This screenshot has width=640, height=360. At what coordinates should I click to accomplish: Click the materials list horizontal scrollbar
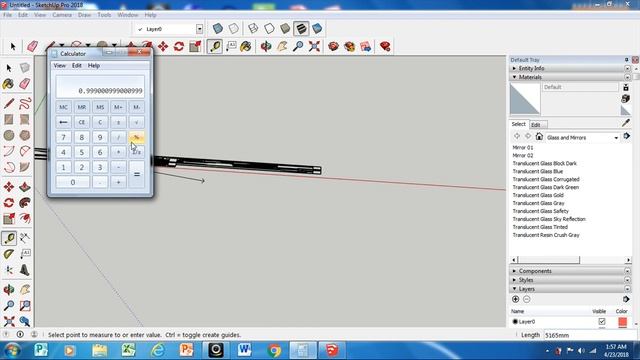pyautogui.click(x=571, y=260)
